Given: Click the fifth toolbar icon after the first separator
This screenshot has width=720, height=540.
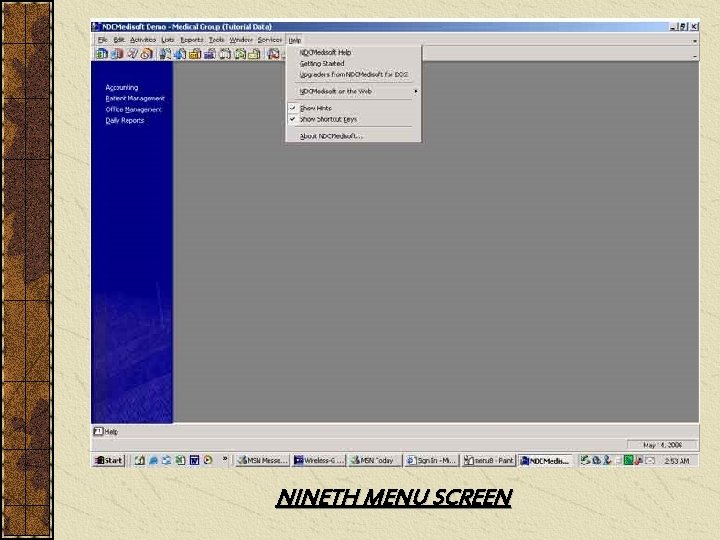Looking at the screenshot, I should [x=165, y=54].
